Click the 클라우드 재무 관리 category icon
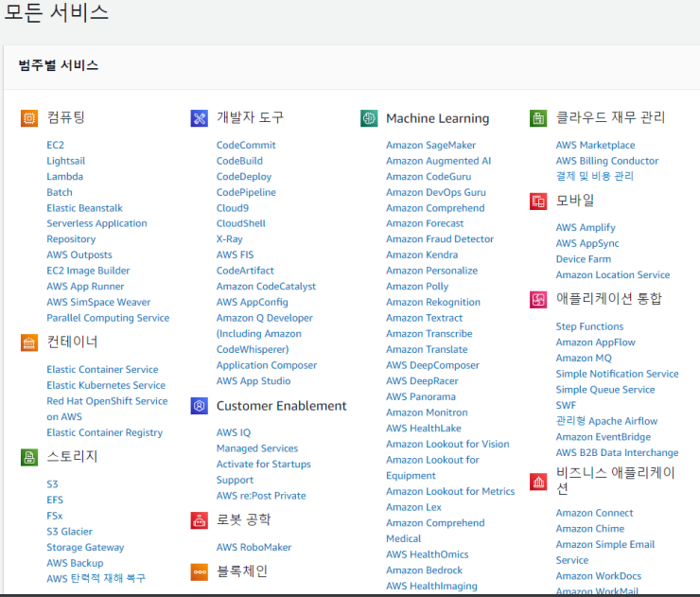700x597 pixels. click(x=538, y=118)
